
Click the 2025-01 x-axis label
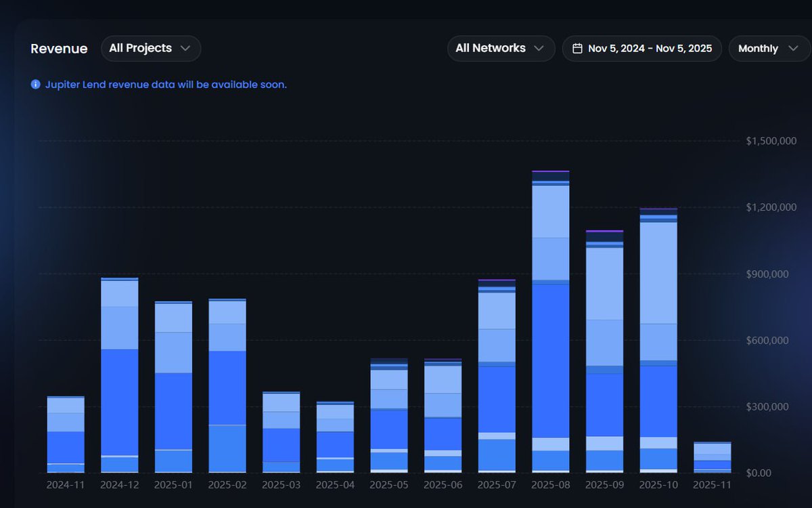pos(173,485)
